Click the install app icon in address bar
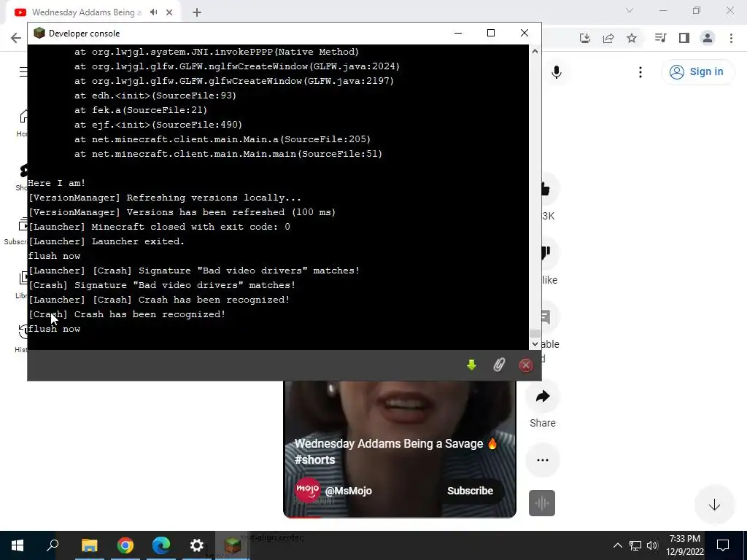Viewport: 747px width, 560px height. (x=584, y=38)
